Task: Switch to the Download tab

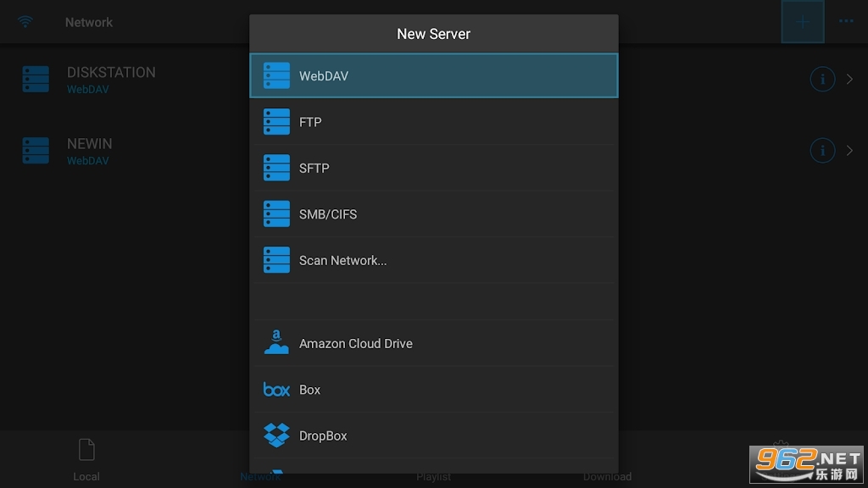Action: click(607, 474)
